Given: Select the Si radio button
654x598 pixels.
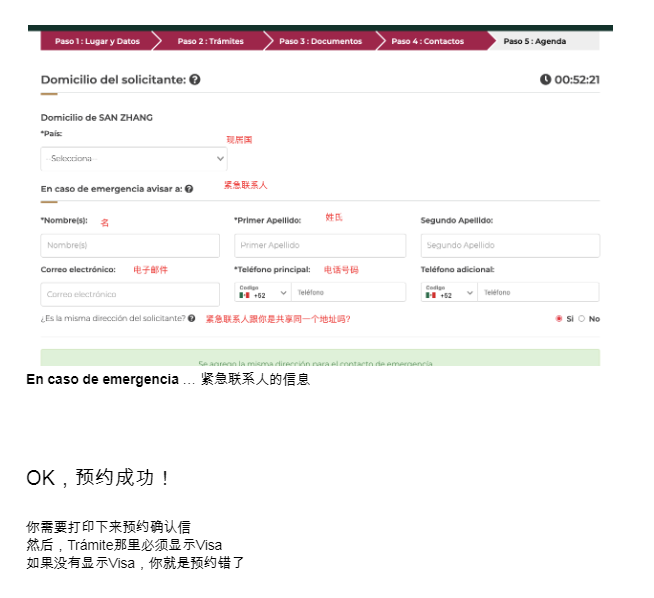Looking at the screenshot, I should (559, 319).
